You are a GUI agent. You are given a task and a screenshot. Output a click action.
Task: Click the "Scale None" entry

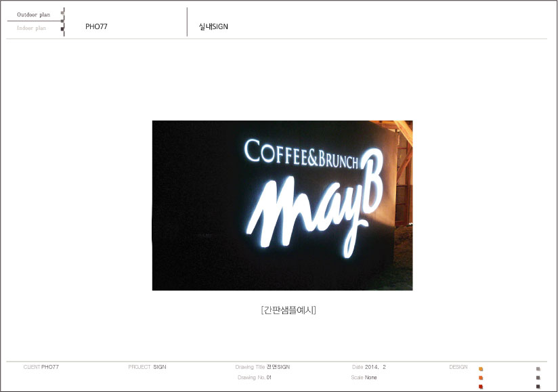pos(364,377)
